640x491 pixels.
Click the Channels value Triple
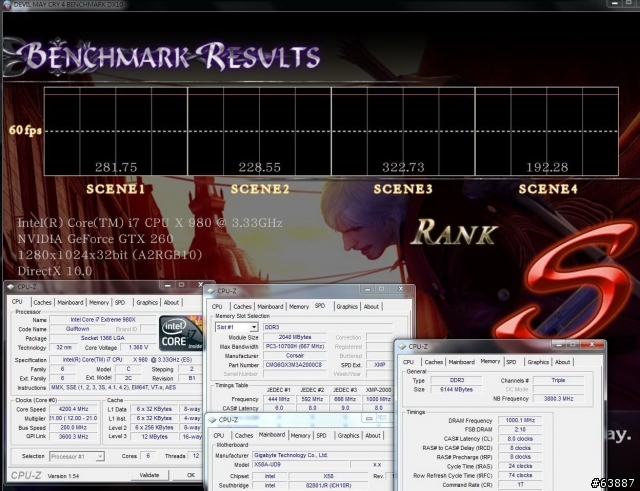[558, 380]
